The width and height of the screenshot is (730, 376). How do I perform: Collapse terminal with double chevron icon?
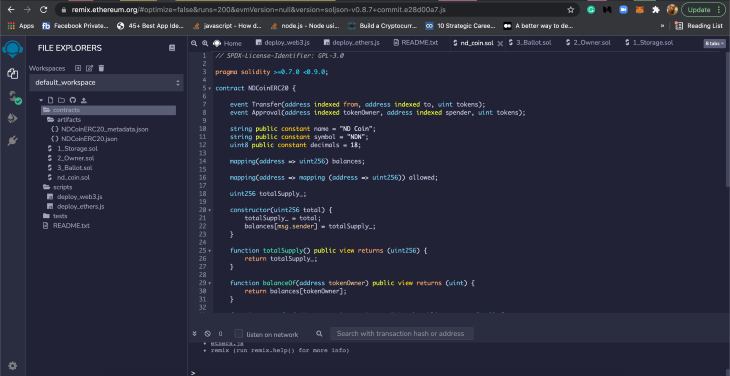coord(195,334)
